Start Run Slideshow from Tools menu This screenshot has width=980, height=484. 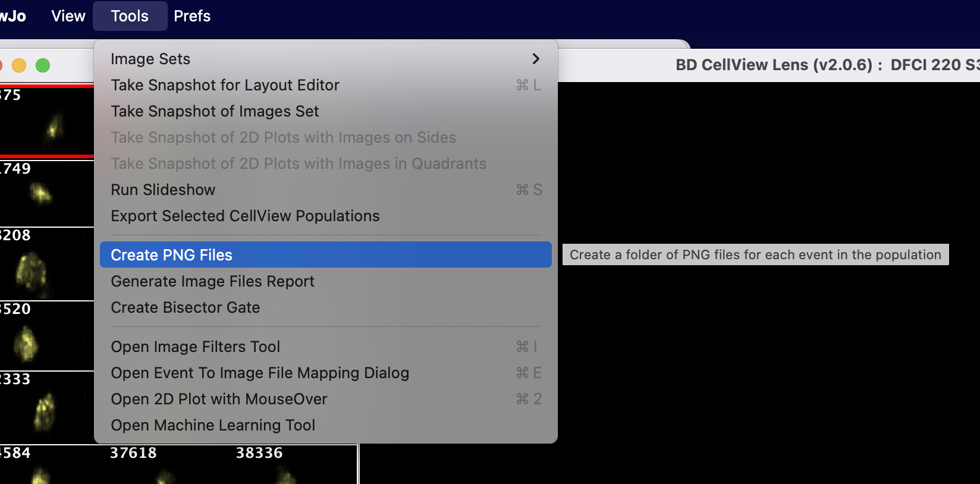[163, 190]
